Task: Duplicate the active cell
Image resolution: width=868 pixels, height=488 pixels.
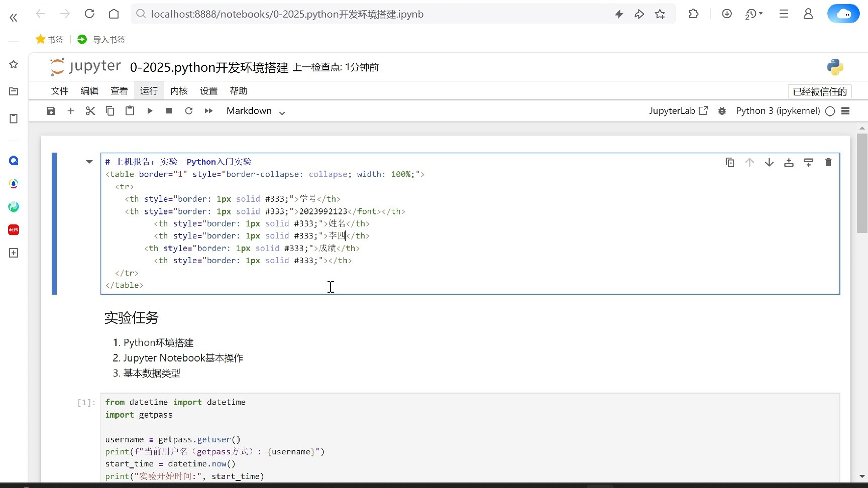Action: (730, 162)
